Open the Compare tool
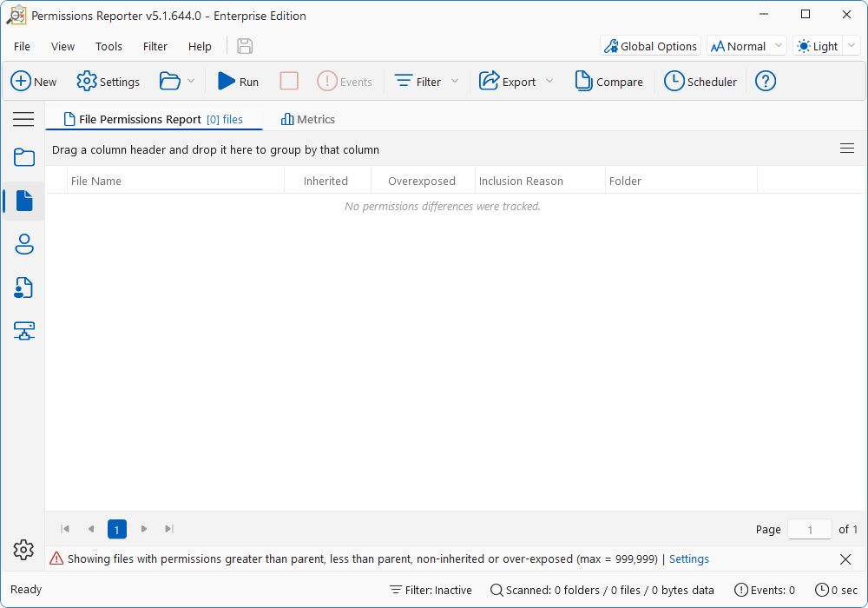 609,81
